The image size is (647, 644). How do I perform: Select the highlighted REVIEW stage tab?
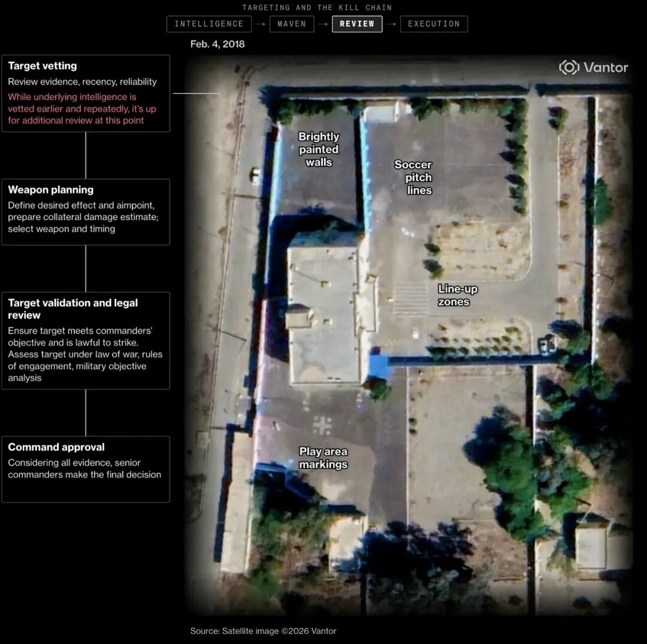357,24
